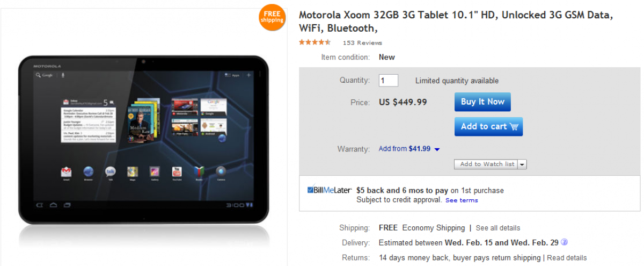Open the returns 'Read details' link
Image resolution: width=644 pixels, height=266 pixels.
click(567, 258)
